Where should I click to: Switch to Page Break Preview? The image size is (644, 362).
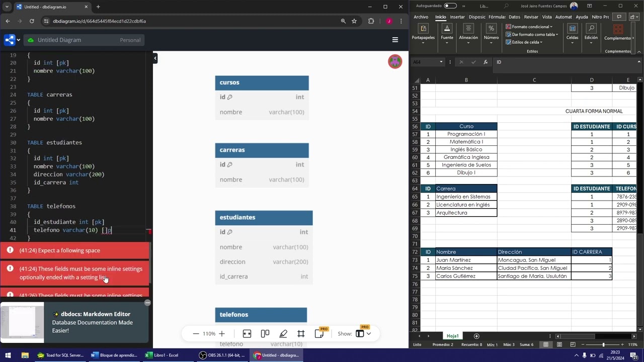click(573, 344)
